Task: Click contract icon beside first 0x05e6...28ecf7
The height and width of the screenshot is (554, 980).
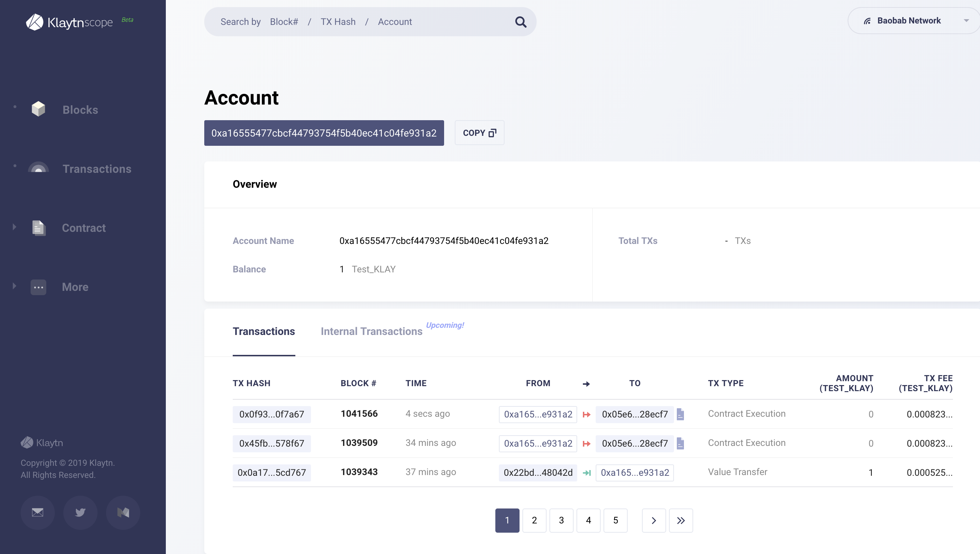Action: click(680, 414)
